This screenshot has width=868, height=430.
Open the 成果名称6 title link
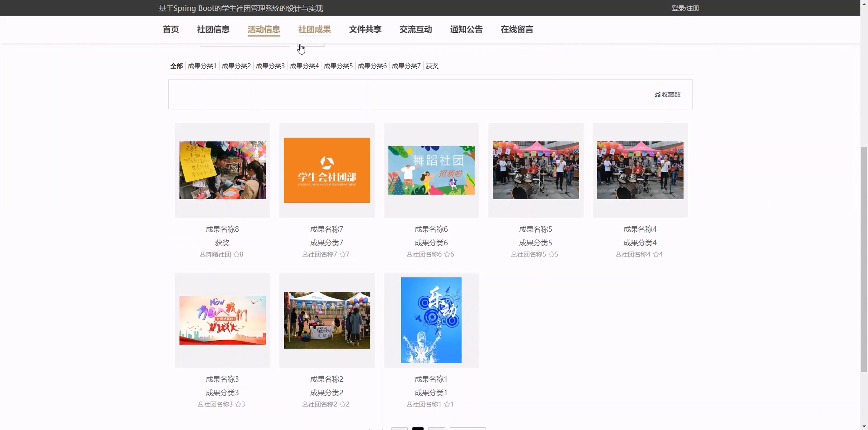click(x=431, y=229)
